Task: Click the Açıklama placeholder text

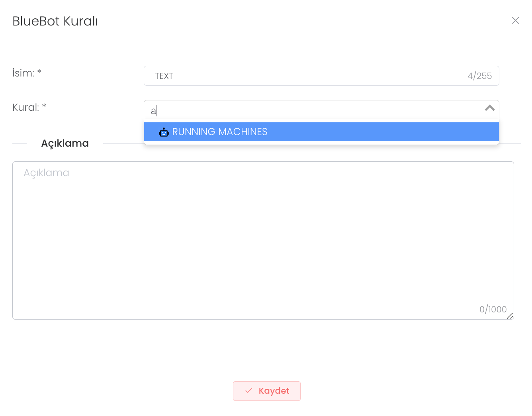Action: [46, 173]
